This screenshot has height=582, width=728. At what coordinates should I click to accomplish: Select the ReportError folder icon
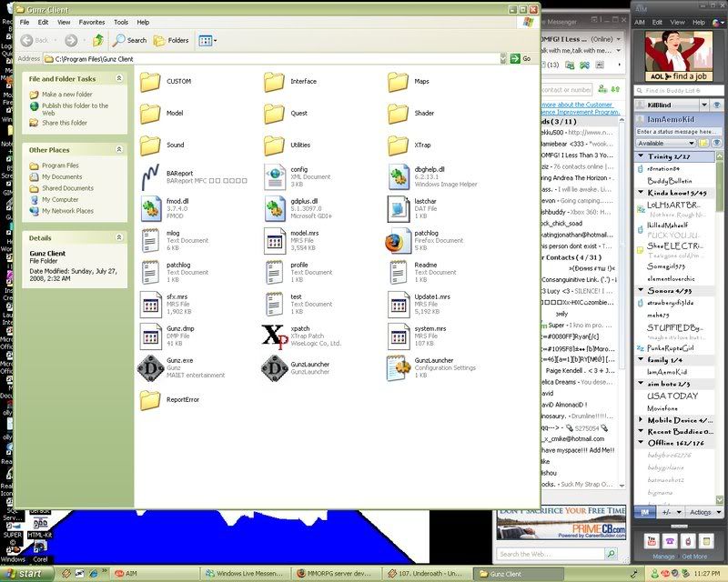point(150,400)
